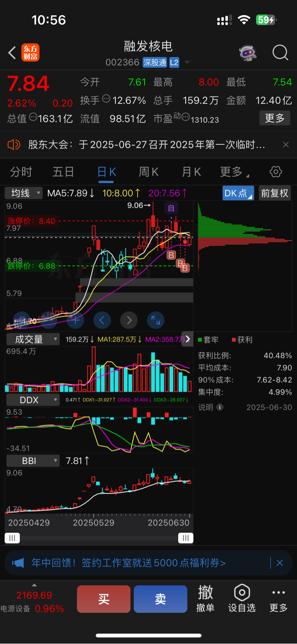Tap the 套牢 green legend
Viewport: 297px width, 644px height.
pos(208,340)
